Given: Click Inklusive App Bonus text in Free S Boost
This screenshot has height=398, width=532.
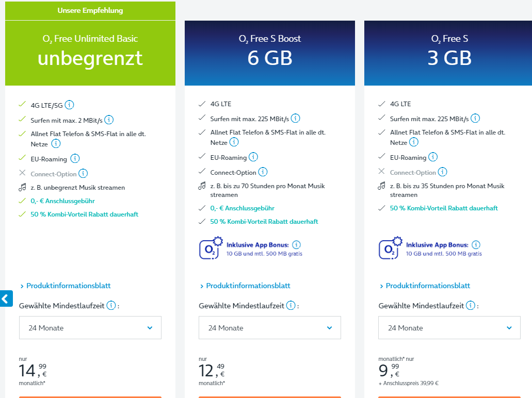Looking at the screenshot, I should 257,245.
